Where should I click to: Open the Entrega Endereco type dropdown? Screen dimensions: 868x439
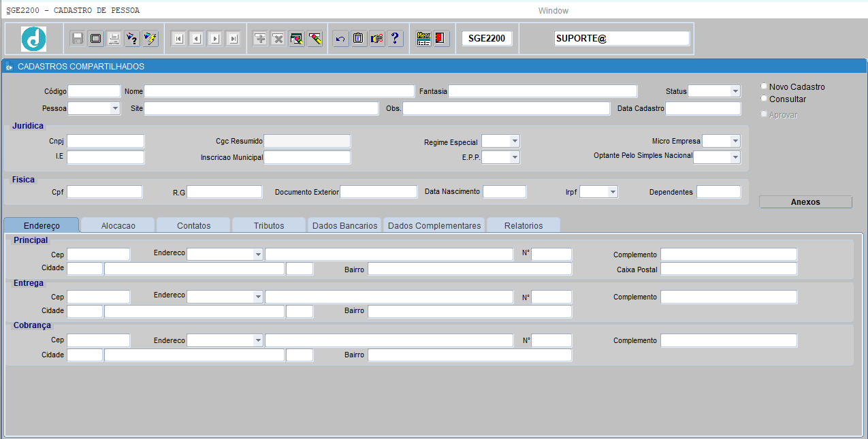pyautogui.click(x=258, y=297)
